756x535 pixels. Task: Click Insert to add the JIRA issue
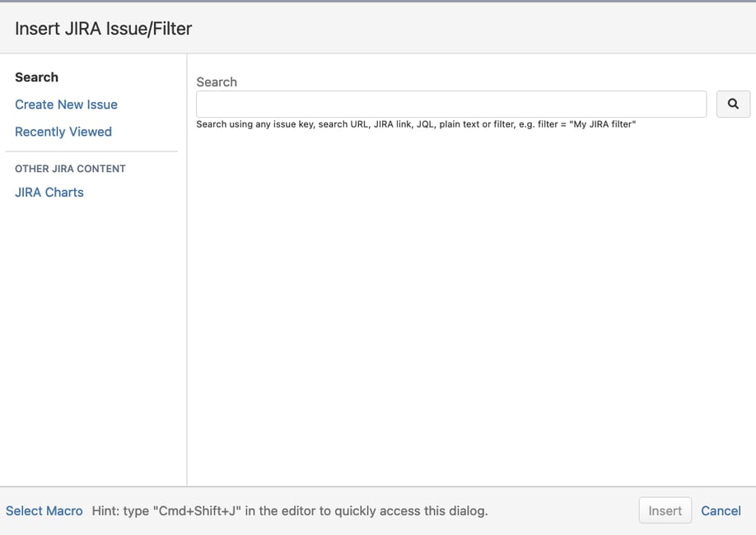point(665,510)
